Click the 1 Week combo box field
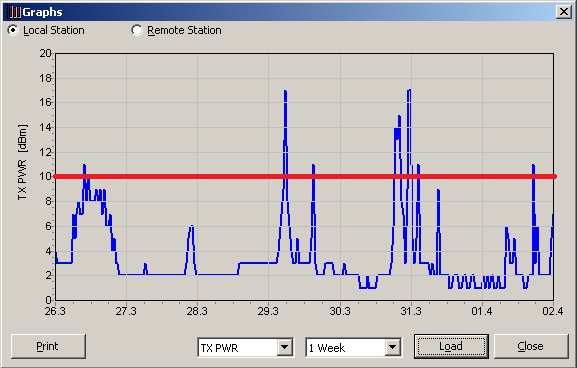This screenshot has width=577, height=368. tap(354, 347)
